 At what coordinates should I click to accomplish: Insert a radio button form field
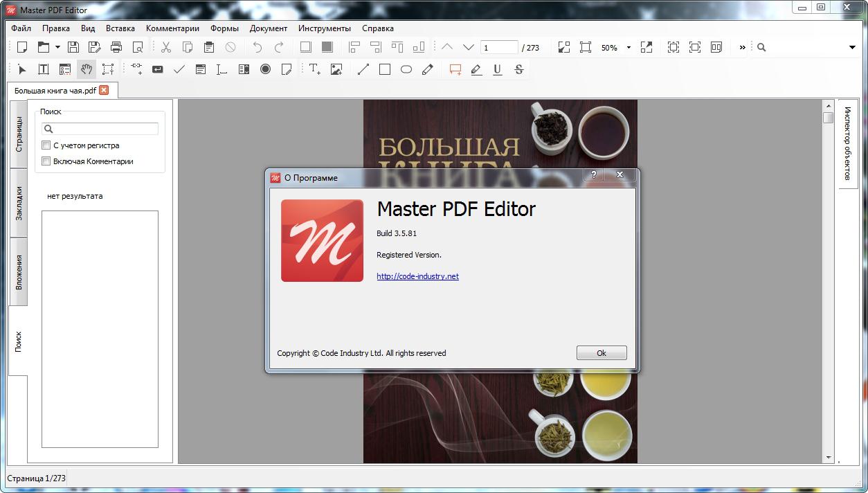click(x=265, y=69)
